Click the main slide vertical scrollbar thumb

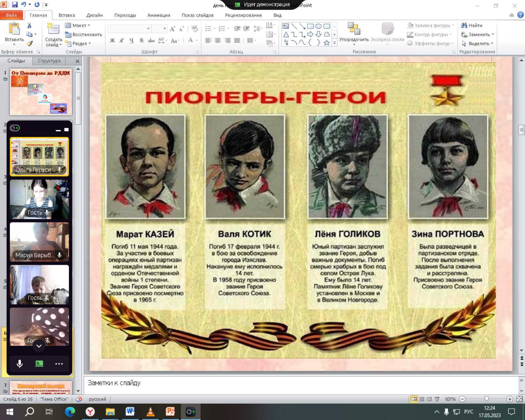tap(521, 130)
